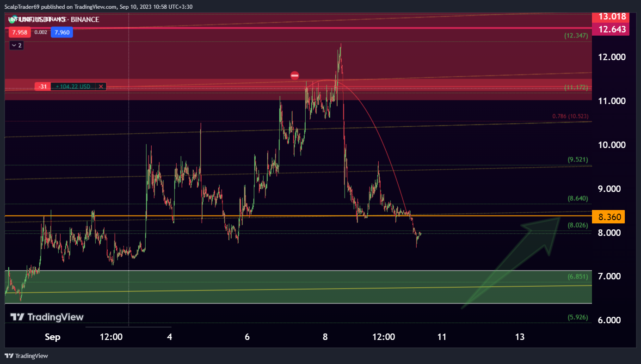Click the (5.926) level label
The image size is (641, 364).
[578, 317]
